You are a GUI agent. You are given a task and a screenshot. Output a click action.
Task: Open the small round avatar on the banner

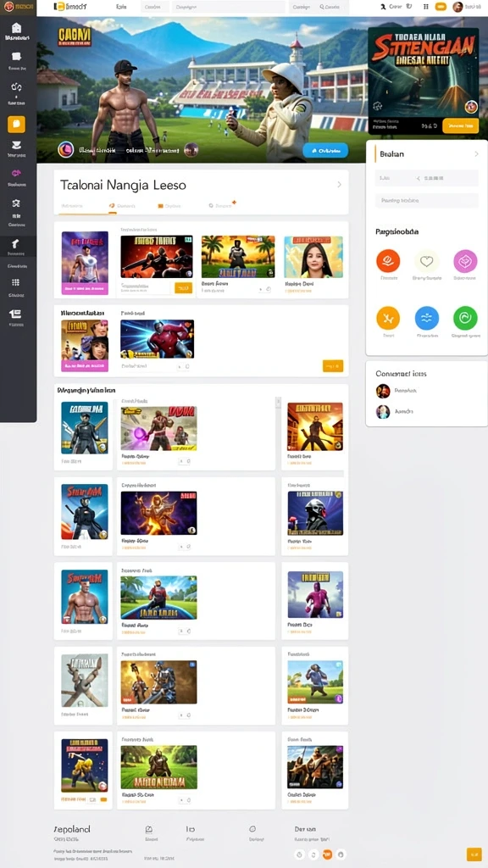[x=191, y=149]
